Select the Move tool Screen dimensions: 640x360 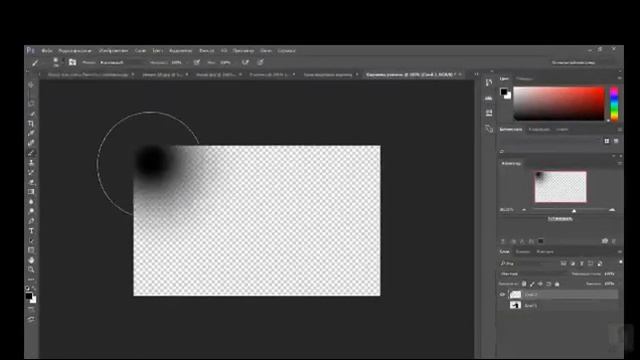point(31,85)
